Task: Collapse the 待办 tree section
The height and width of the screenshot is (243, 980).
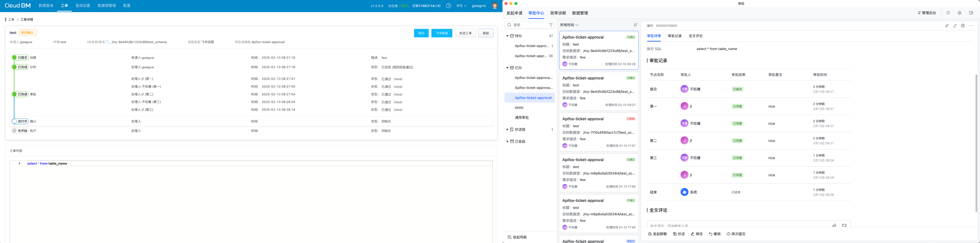Action: [507, 36]
